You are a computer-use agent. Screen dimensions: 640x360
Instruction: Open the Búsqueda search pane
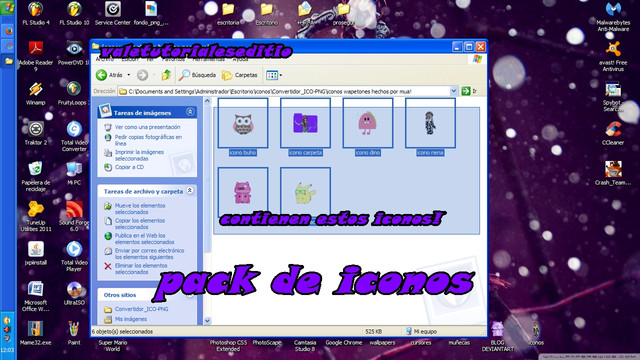(x=198, y=75)
